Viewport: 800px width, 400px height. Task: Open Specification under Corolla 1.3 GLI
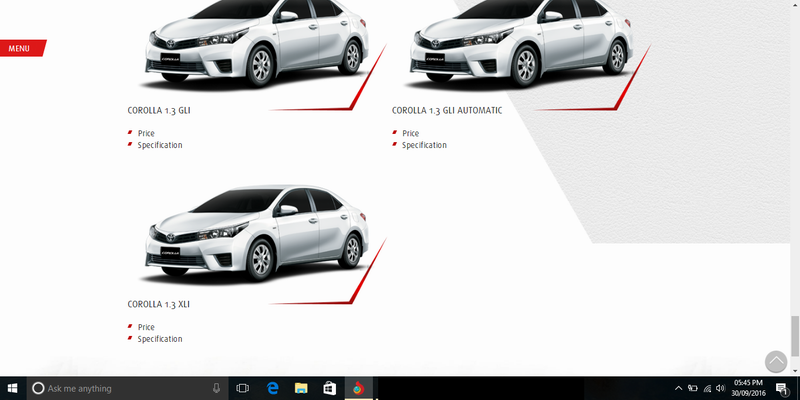click(x=160, y=145)
